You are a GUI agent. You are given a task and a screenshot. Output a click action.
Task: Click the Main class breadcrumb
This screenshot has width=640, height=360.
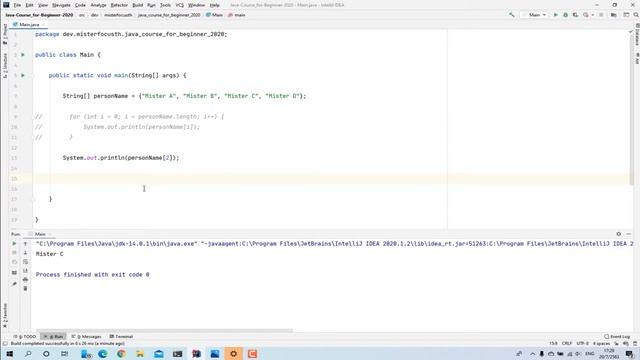point(214,15)
